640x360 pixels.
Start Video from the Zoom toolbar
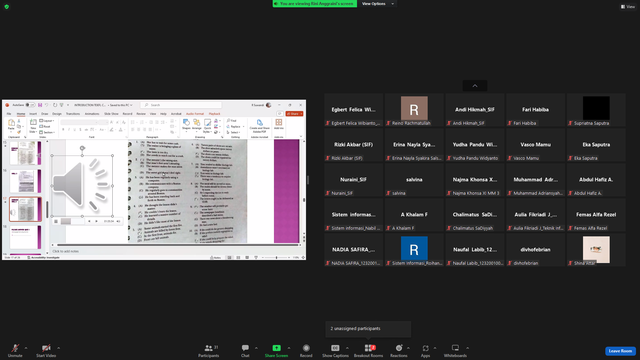[x=46, y=351]
